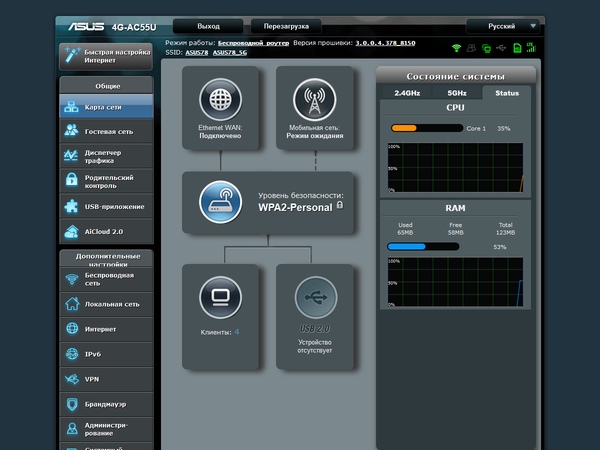The width and height of the screenshot is (600, 450).
Task: Click the guest users status icon
Action: pos(471,48)
